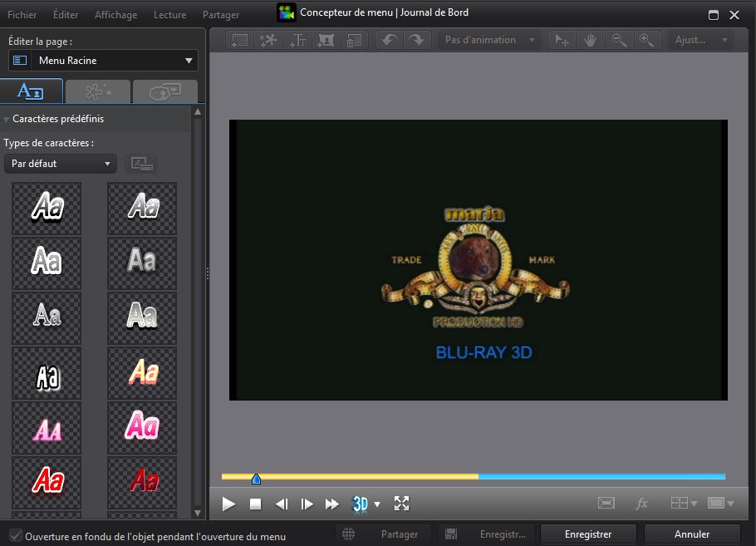Click the alignment guides grid icon
756x546 pixels.
680,503
